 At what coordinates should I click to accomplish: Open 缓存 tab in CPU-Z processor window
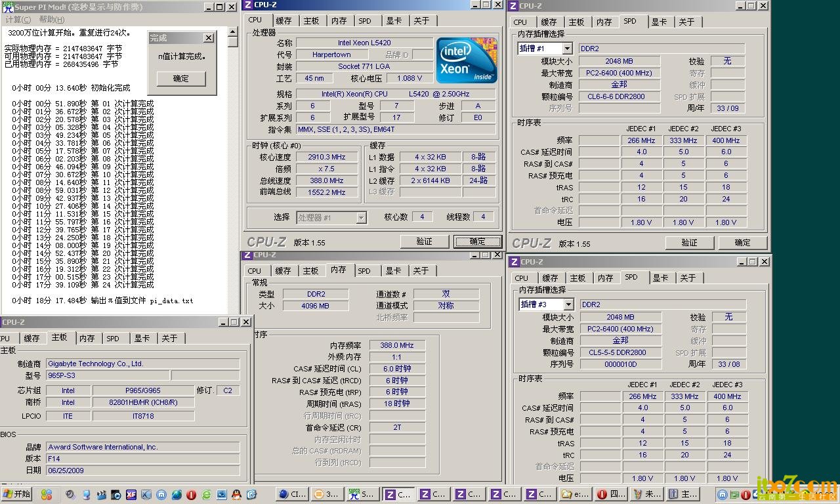[283, 21]
